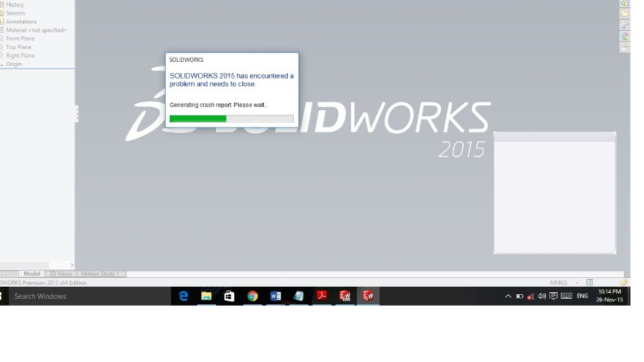Open the light blue notepad taskbar icon
The image size is (644, 362).
pyautogui.click(x=298, y=296)
